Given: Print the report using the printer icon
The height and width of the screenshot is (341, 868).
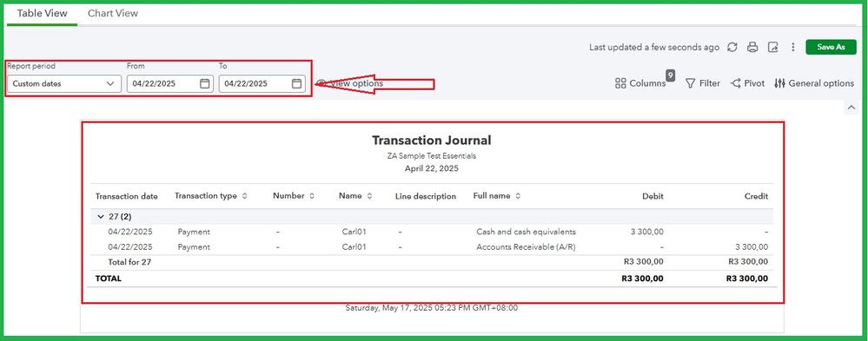Looking at the screenshot, I should (752, 47).
